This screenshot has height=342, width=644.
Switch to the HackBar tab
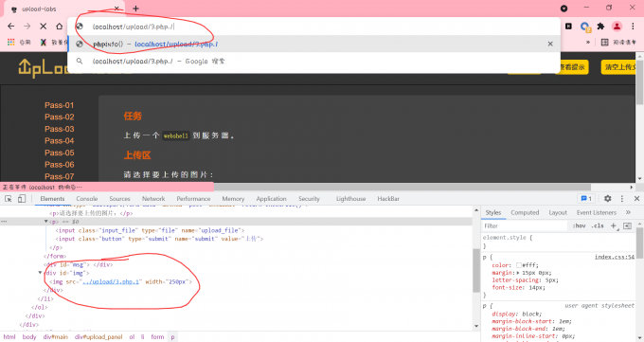point(388,199)
